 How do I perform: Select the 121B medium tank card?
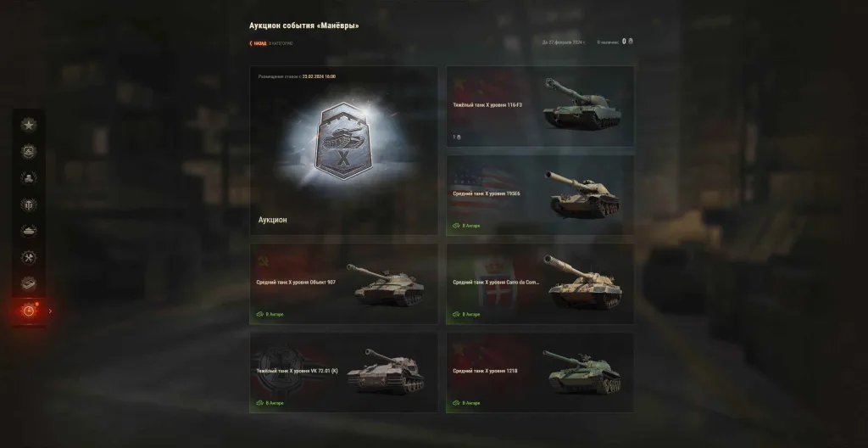click(x=540, y=372)
